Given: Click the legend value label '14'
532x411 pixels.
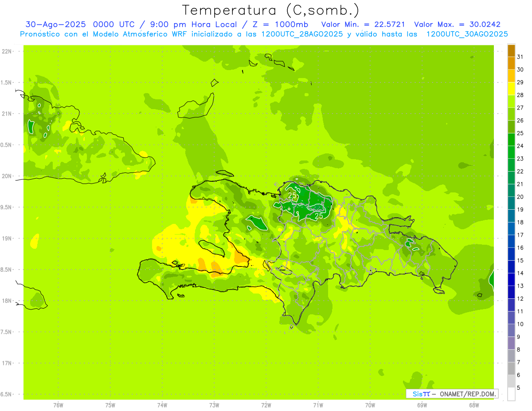Looking at the screenshot, I should (520, 273).
